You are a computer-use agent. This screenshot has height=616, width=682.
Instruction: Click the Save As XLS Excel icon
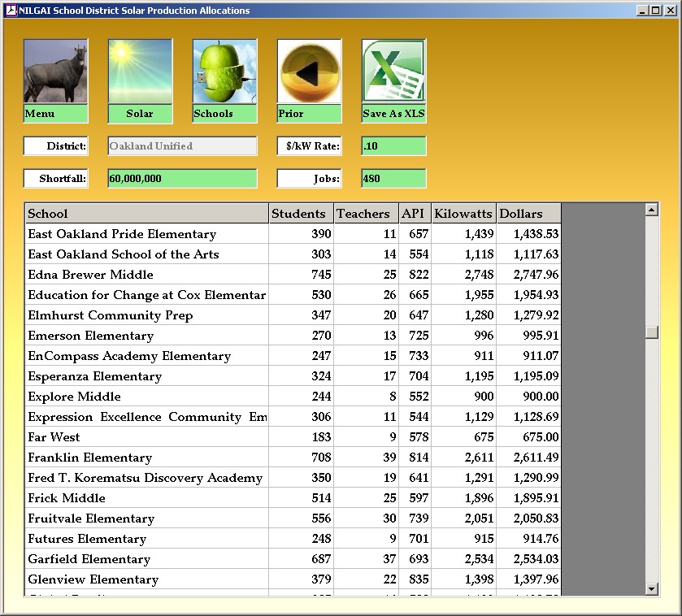(x=393, y=72)
